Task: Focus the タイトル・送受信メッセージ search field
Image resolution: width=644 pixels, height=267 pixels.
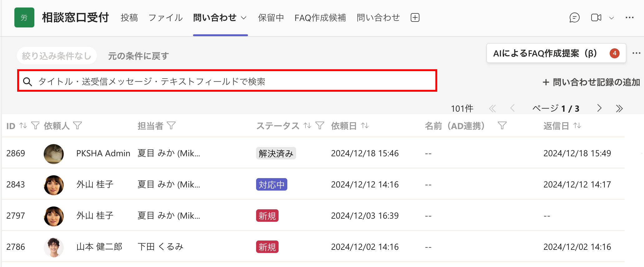Action: click(x=227, y=81)
